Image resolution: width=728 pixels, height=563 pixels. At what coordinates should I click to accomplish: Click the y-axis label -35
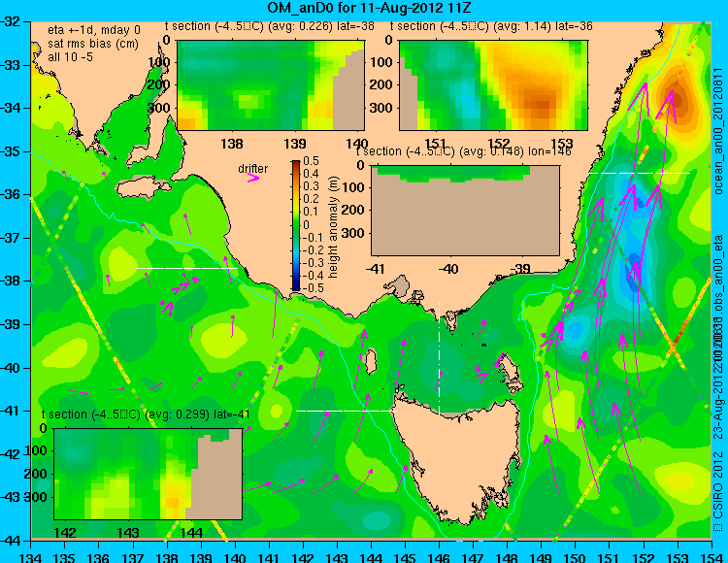12,151
